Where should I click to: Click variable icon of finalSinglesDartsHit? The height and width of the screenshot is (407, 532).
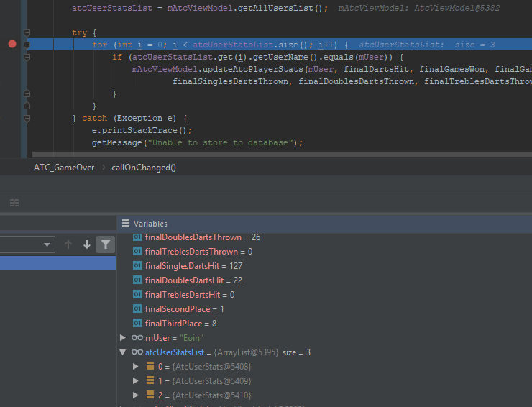[x=137, y=265]
